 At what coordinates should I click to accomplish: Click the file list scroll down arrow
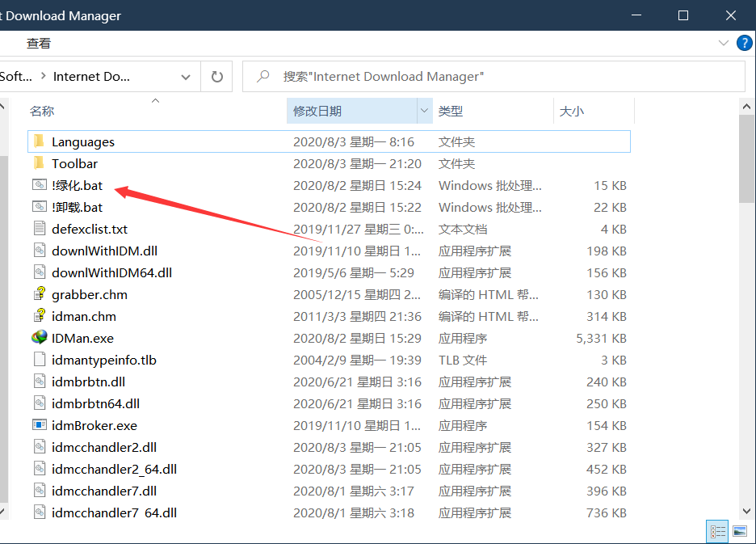pyautogui.click(x=746, y=511)
